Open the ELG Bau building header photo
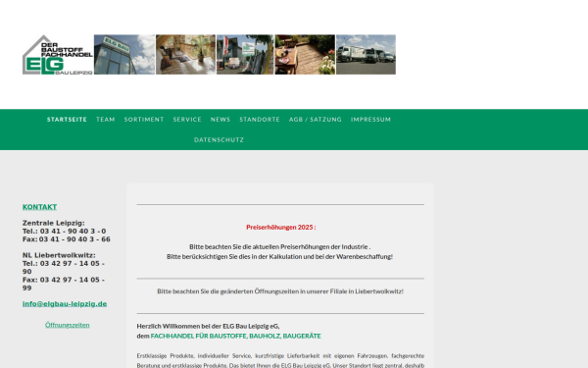Image resolution: width=588 pixels, height=368 pixels. point(124,54)
